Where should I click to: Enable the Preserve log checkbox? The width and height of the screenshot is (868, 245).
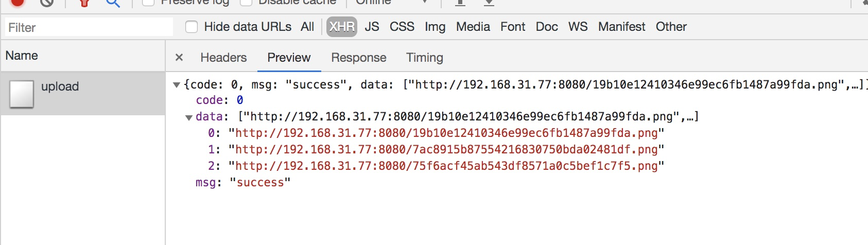point(148,2)
